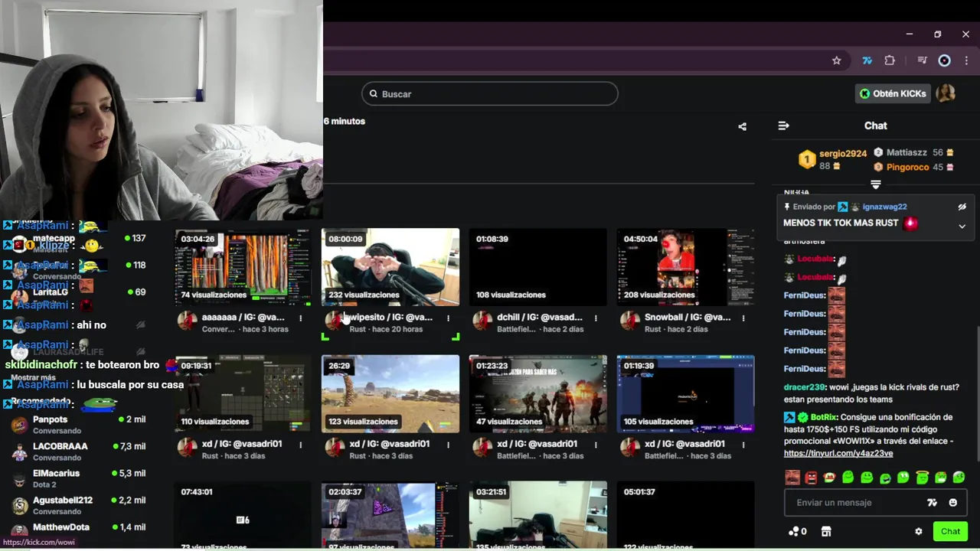Insert the green laughing-with-tears emote

[885, 478]
